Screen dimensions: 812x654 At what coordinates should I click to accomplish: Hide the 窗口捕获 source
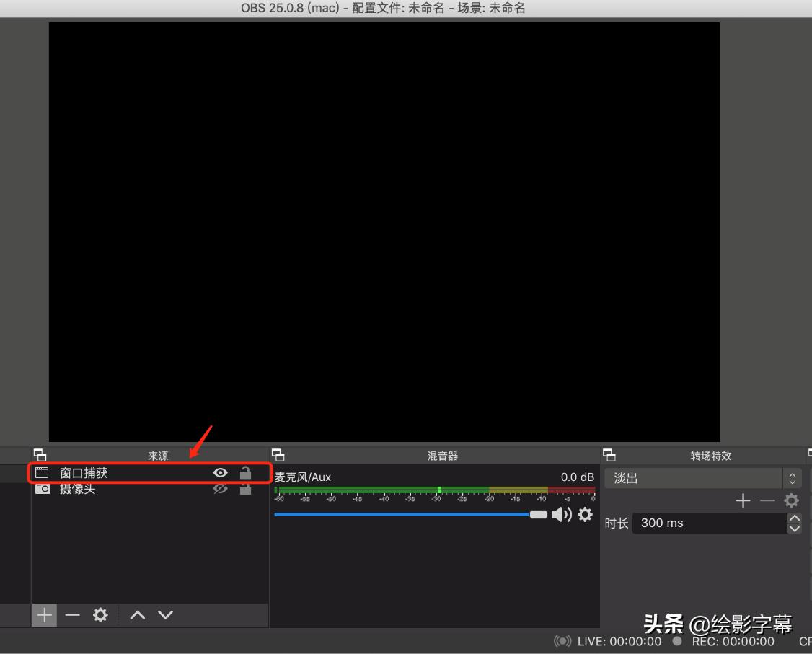[220, 472]
